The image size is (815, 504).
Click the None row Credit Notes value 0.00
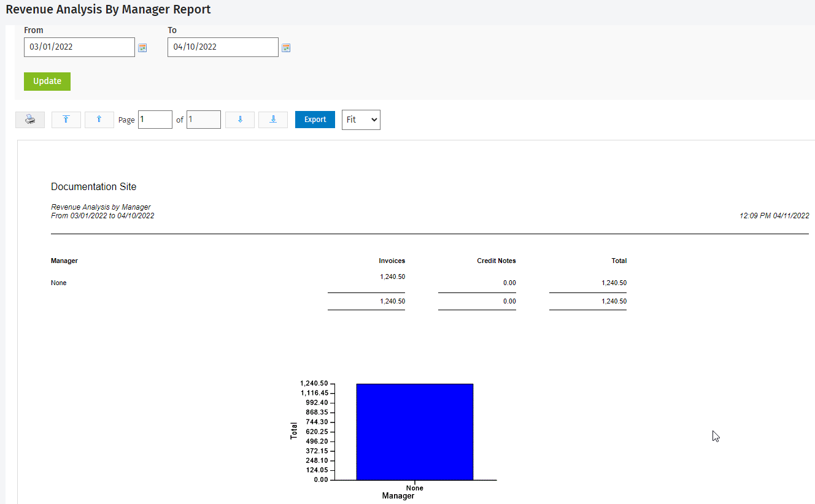coord(509,283)
